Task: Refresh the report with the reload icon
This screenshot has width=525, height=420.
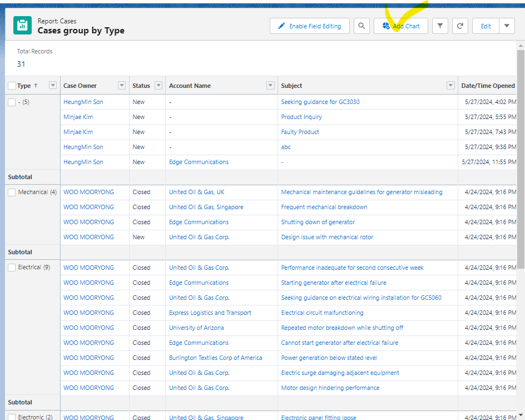Action: tap(460, 26)
